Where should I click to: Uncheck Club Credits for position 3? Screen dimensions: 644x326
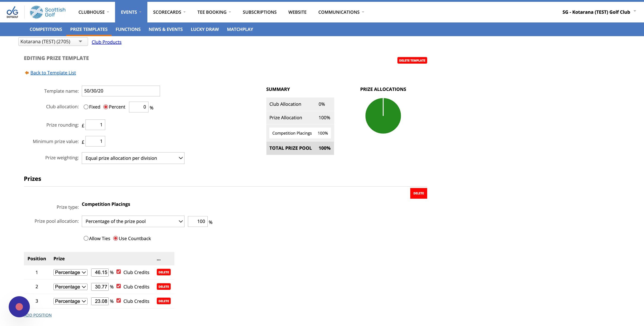[x=119, y=301]
